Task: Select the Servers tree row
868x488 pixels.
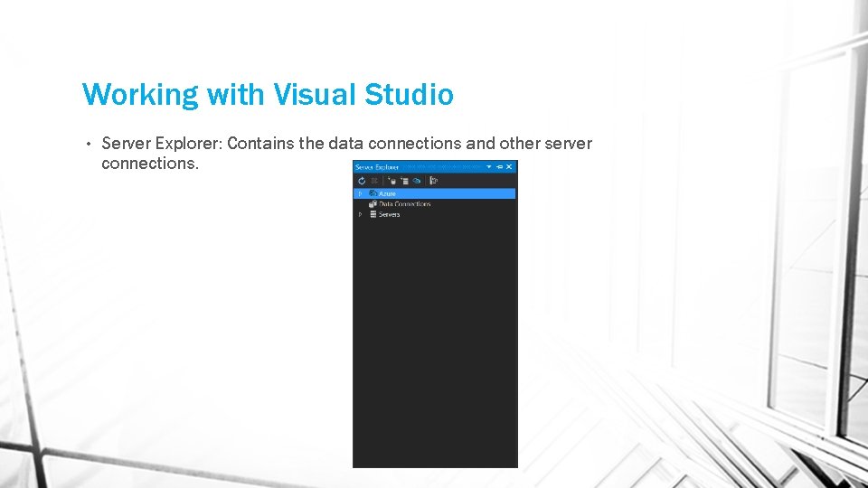Action: point(435,215)
